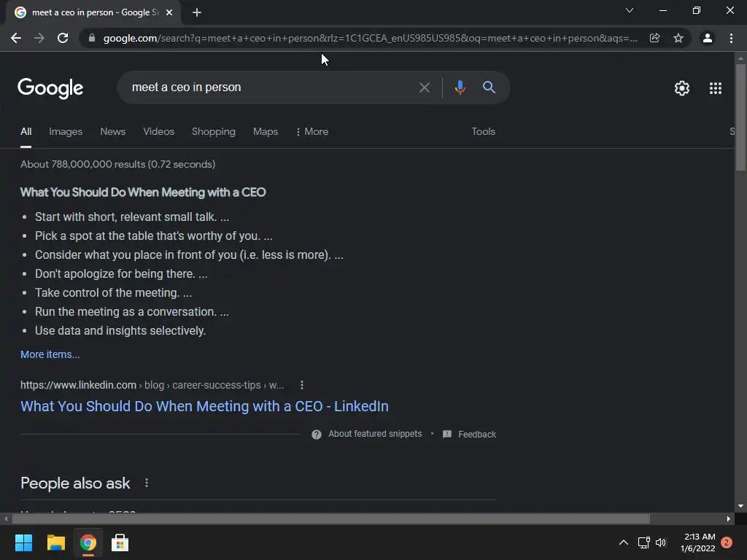The image size is (747, 560).
Task: Open People also ask options dots
Action: tap(146, 483)
